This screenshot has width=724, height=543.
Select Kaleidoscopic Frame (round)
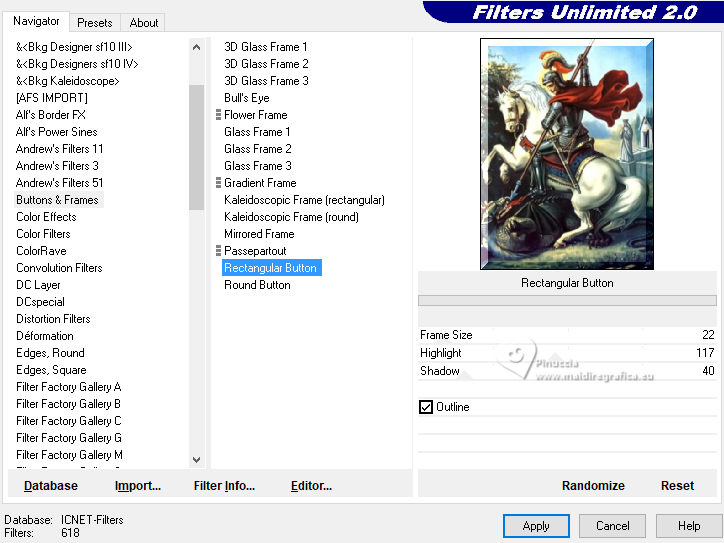click(x=291, y=217)
